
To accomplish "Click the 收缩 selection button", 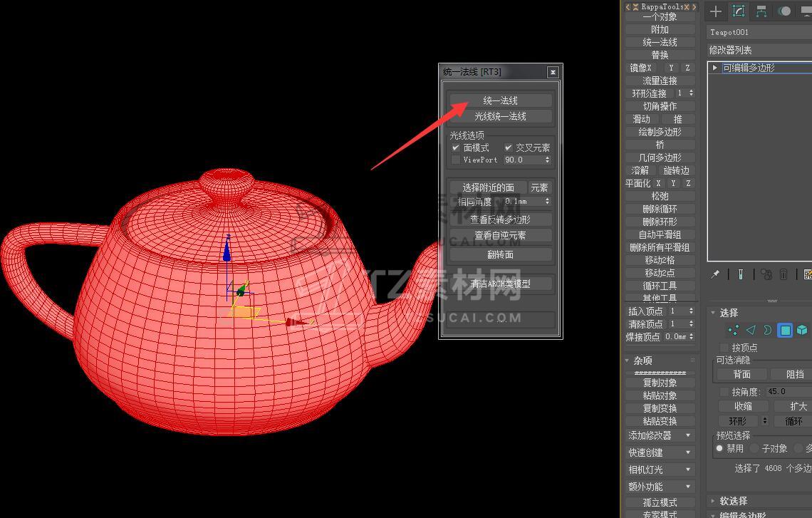I will pyautogui.click(x=743, y=406).
